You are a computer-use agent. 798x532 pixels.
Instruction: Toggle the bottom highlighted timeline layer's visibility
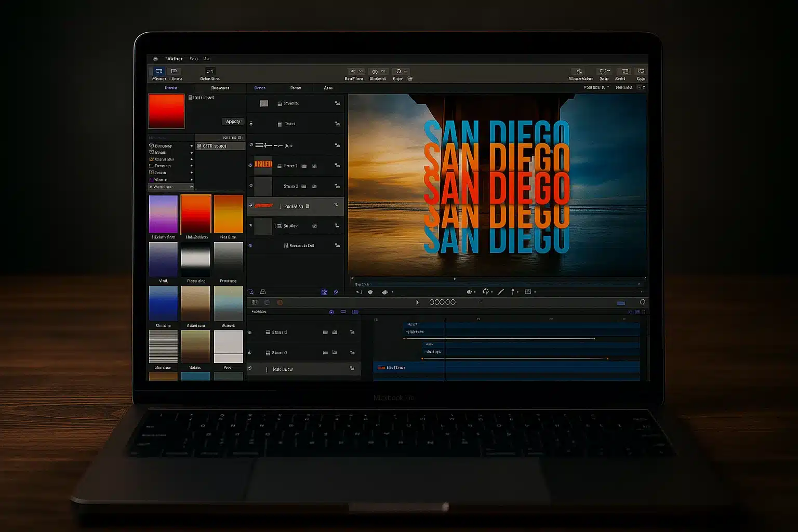249,368
